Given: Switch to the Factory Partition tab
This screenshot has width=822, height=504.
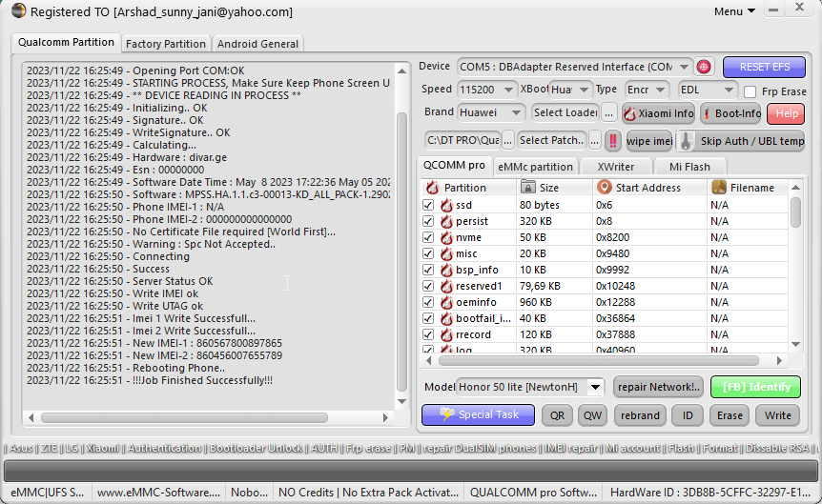Looking at the screenshot, I should click(x=166, y=44).
